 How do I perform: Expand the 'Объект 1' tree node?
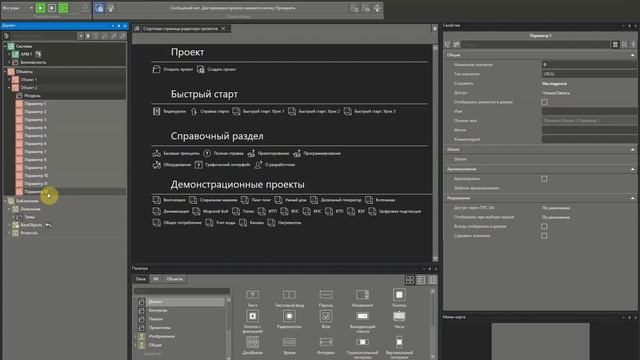coord(9,80)
